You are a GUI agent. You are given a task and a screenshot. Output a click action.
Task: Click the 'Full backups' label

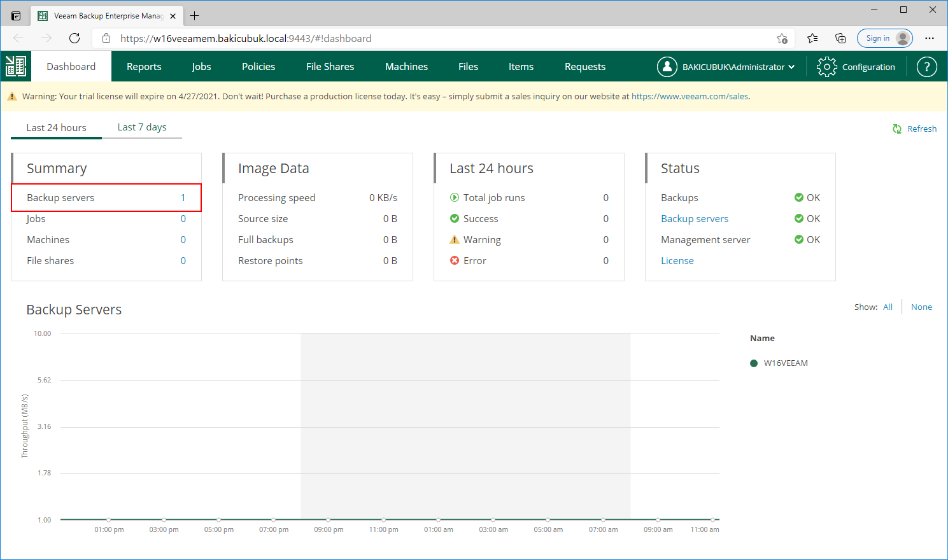pyautogui.click(x=265, y=239)
